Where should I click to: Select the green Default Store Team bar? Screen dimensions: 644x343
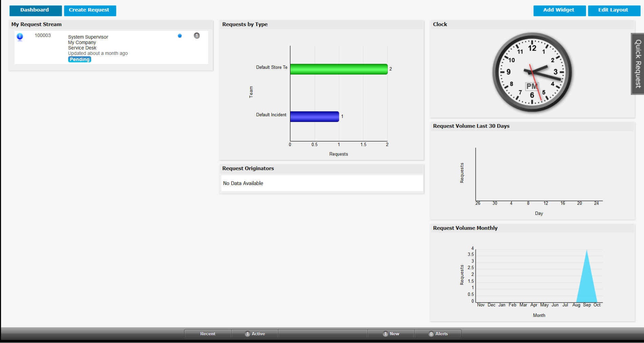click(x=339, y=69)
